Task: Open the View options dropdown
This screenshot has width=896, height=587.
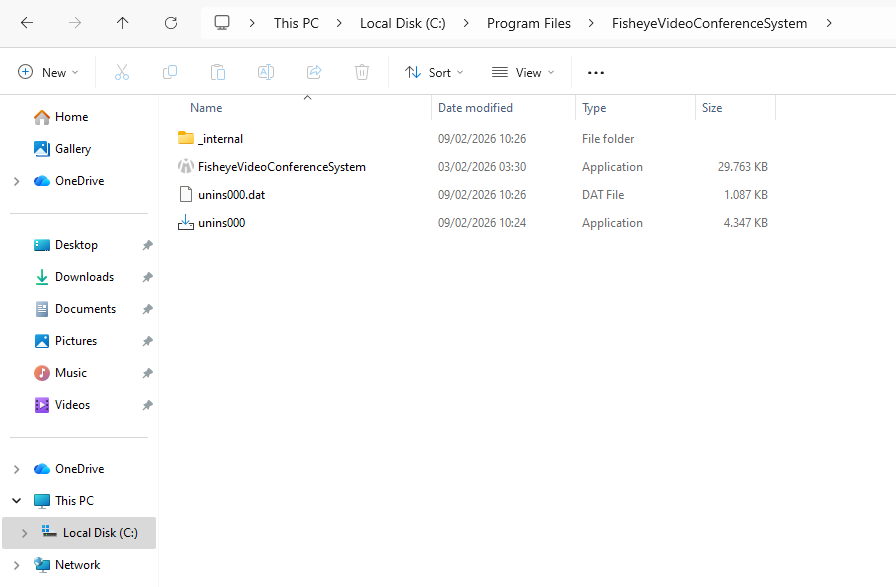Action: 523,72
